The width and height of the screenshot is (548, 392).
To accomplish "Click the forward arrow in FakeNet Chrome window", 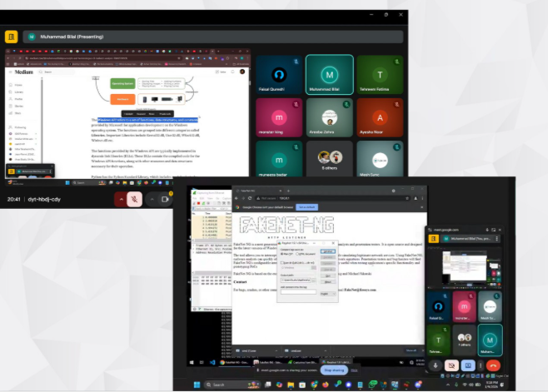I will pos(243,198).
